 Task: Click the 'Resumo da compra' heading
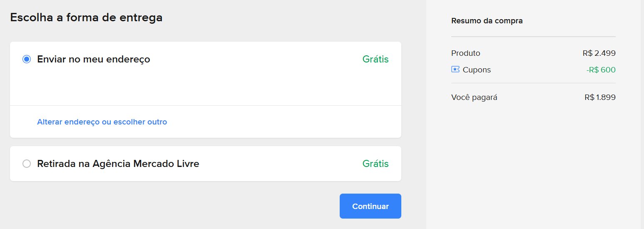point(487,21)
